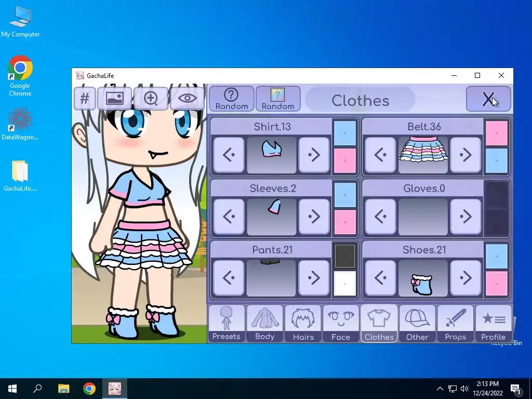The width and height of the screenshot is (532, 399).
Task: Click the colorful Random colors button
Action: coord(278,99)
